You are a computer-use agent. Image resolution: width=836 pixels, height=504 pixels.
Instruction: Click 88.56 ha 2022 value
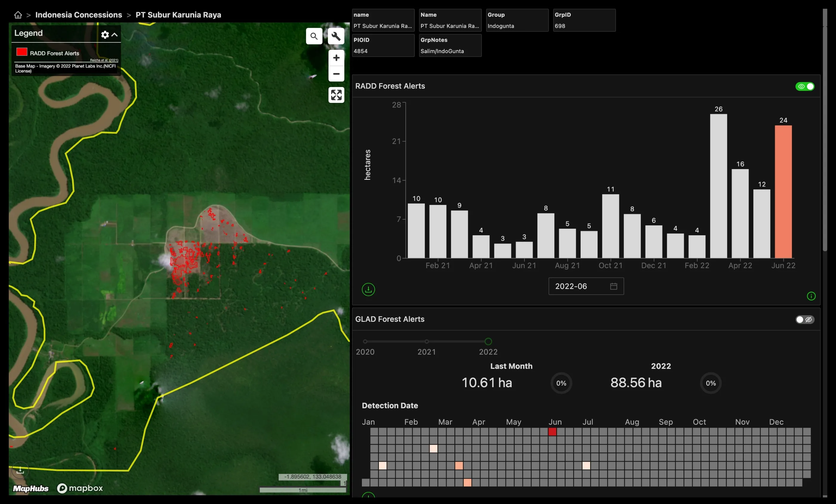click(x=636, y=383)
